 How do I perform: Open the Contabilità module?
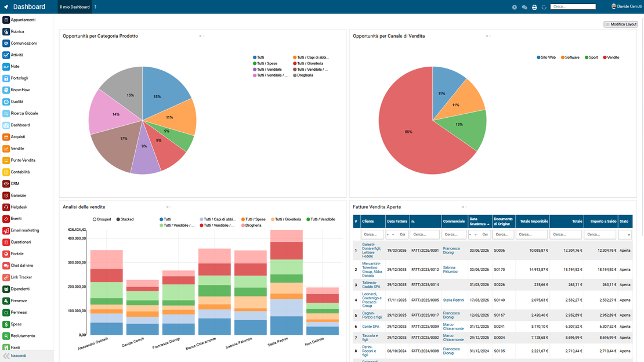(x=16, y=172)
